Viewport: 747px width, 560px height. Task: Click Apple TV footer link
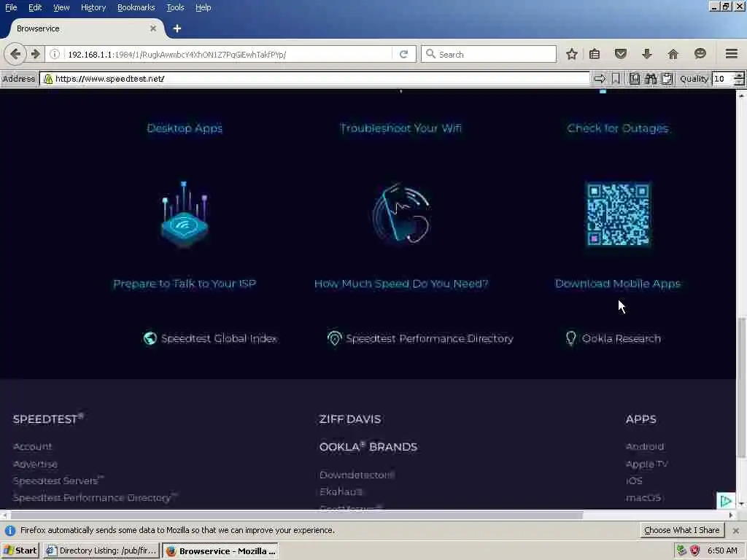point(646,464)
